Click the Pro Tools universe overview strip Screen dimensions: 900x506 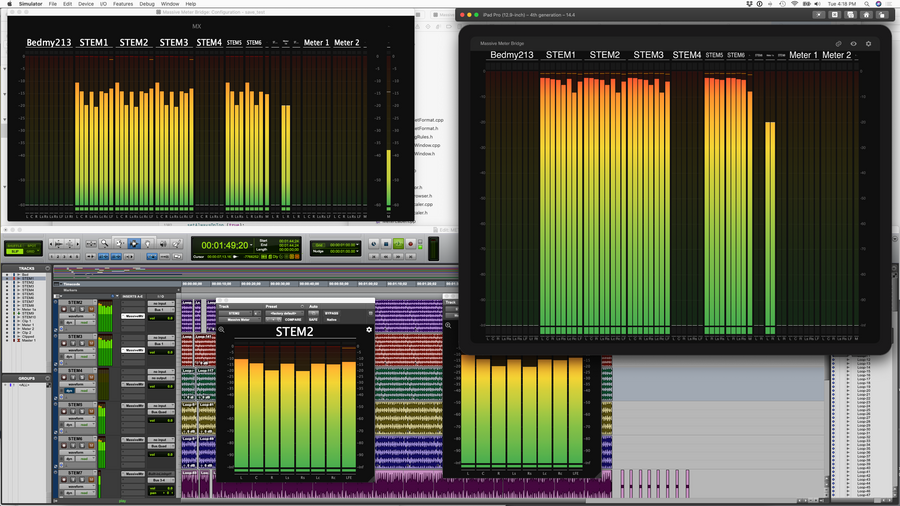point(255,271)
